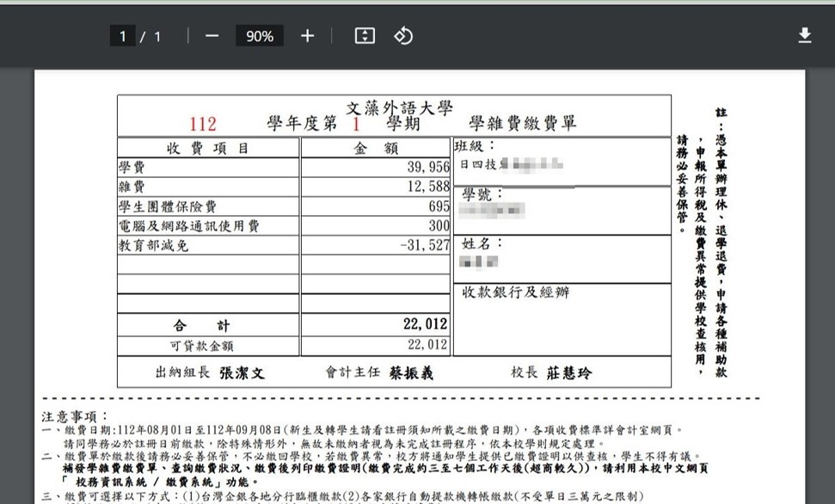Rotate the document counterclockwise
Screen dimensions: 835x504
click(x=403, y=36)
